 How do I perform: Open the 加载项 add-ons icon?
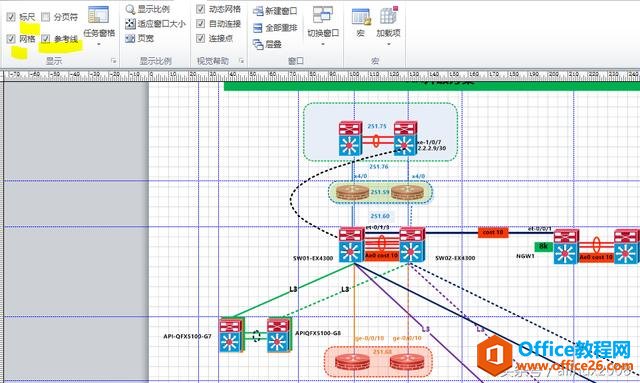pos(389,16)
